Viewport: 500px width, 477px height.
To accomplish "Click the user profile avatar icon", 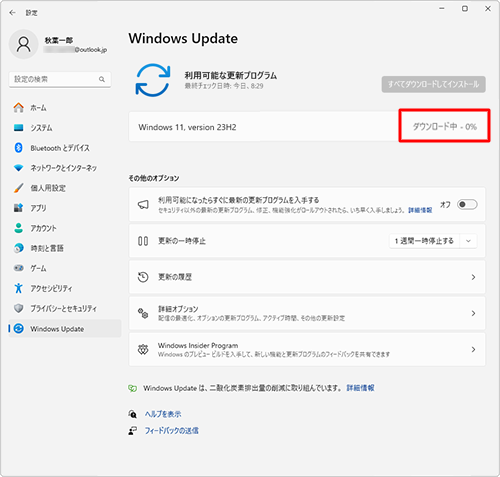I will 23,44.
